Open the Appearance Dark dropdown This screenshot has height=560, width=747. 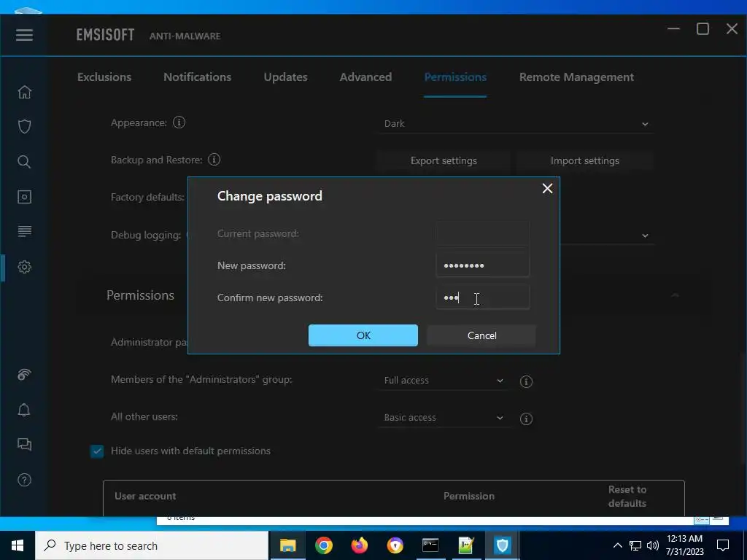tap(516, 124)
